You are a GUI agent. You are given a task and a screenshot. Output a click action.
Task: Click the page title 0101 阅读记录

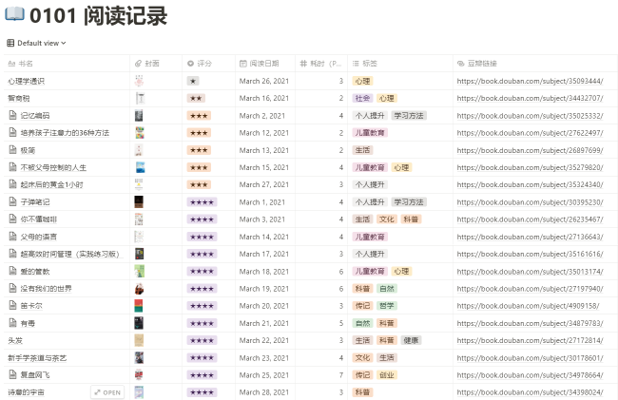(x=99, y=16)
